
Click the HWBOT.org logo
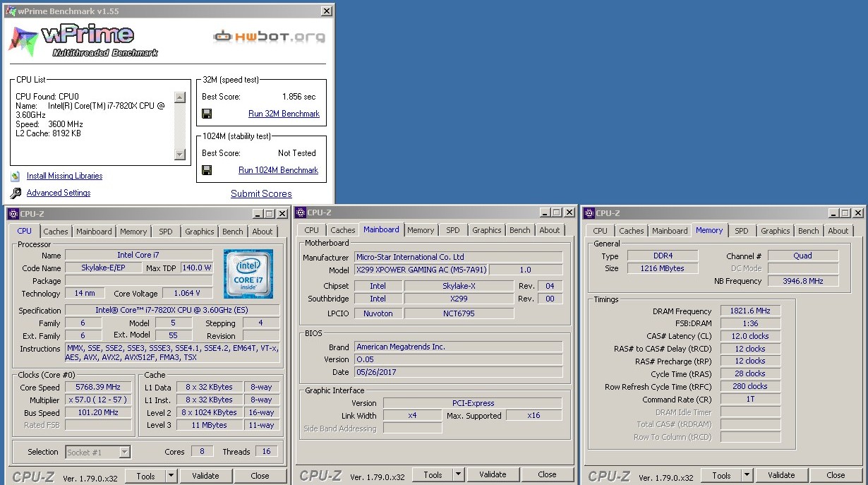pyautogui.click(x=270, y=36)
